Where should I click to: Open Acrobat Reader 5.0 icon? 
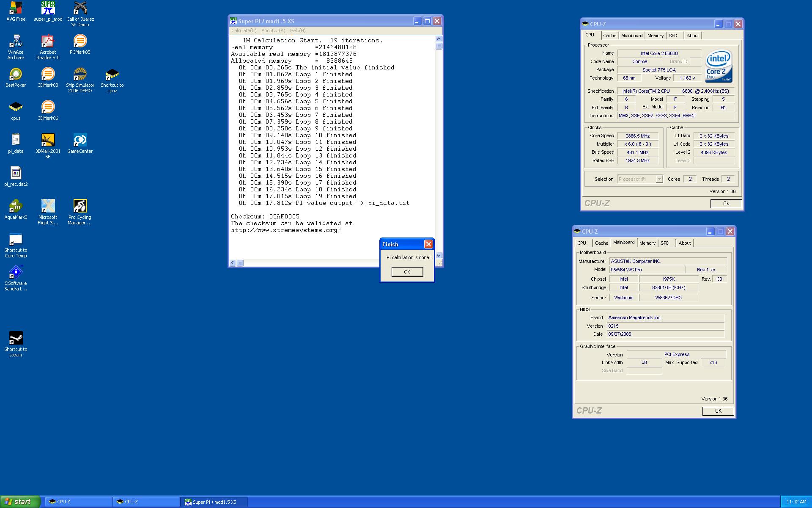[48, 47]
